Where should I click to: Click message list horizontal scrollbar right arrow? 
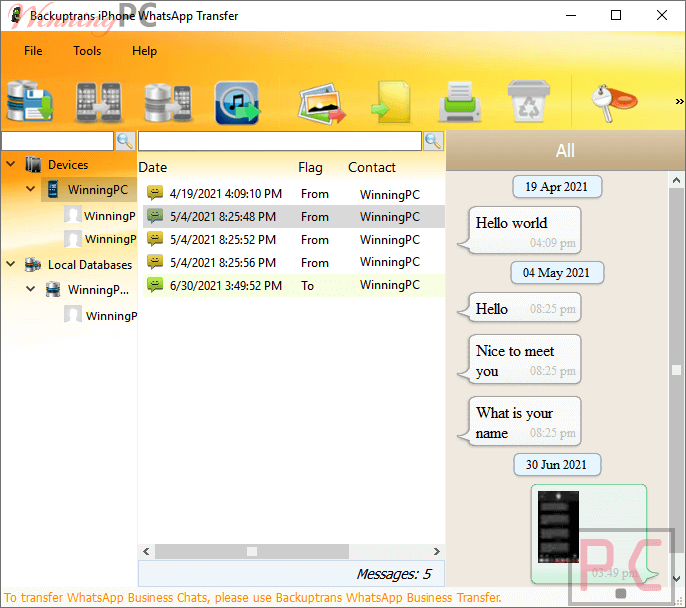click(x=437, y=551)
